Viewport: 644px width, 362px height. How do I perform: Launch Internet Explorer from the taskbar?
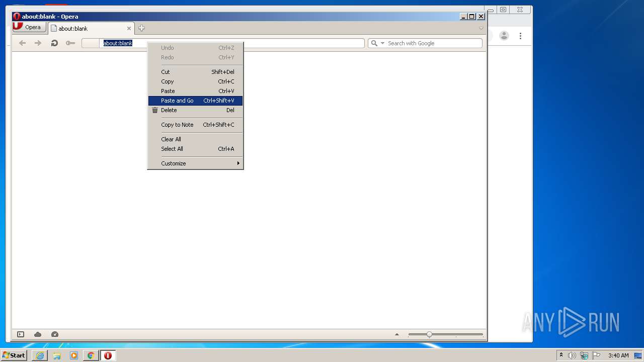pyautogui.click(x=40, y=355)
